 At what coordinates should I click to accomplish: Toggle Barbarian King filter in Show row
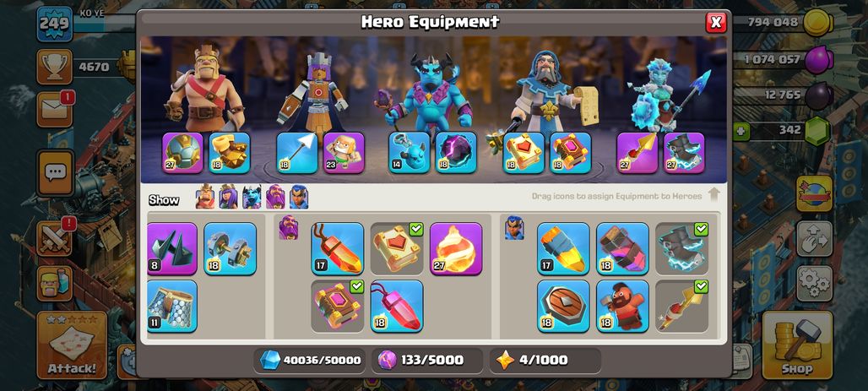point(205,197)
